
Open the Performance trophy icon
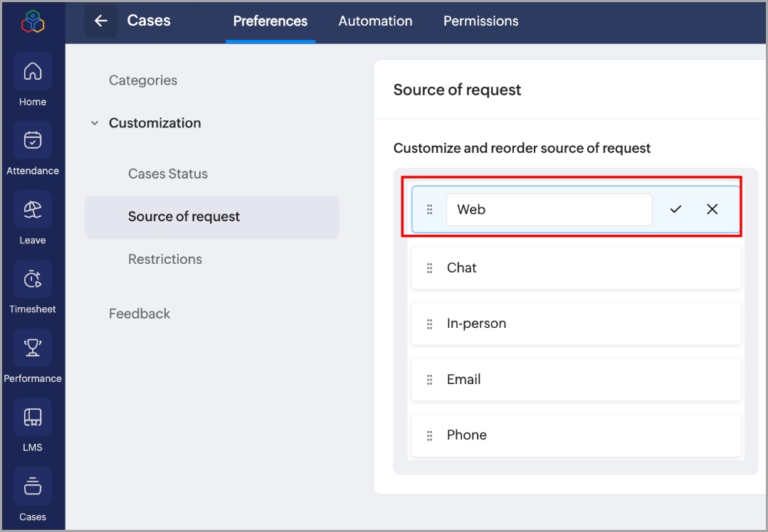pyautogui.click(x=33, y=348)
